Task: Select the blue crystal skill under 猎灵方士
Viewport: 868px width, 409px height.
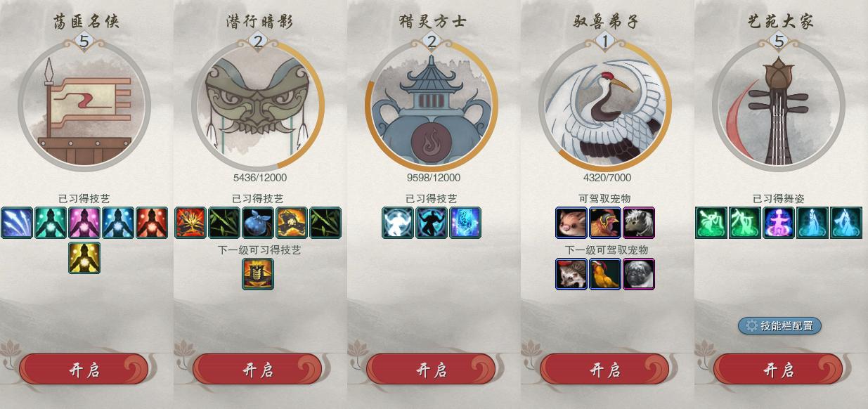Action: 465,223
